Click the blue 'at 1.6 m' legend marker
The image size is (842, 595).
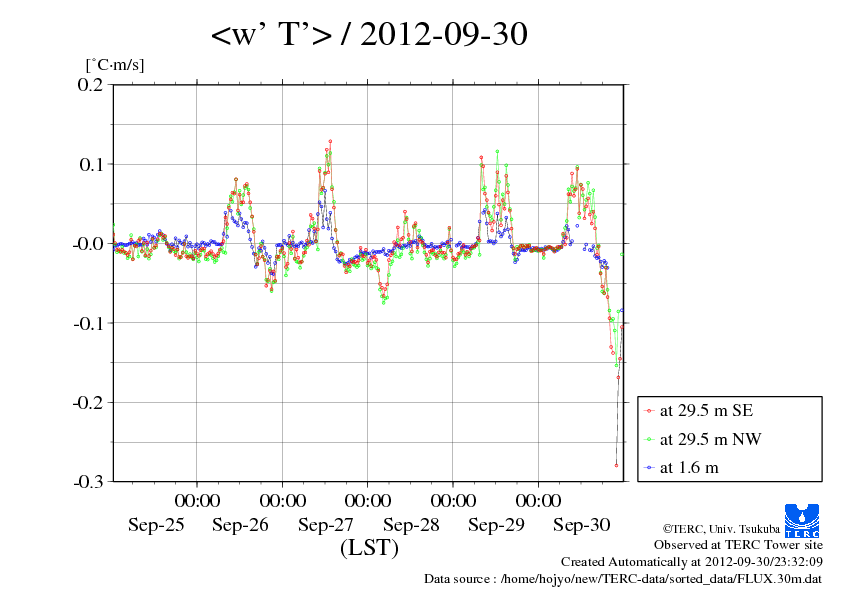(649, 468)
